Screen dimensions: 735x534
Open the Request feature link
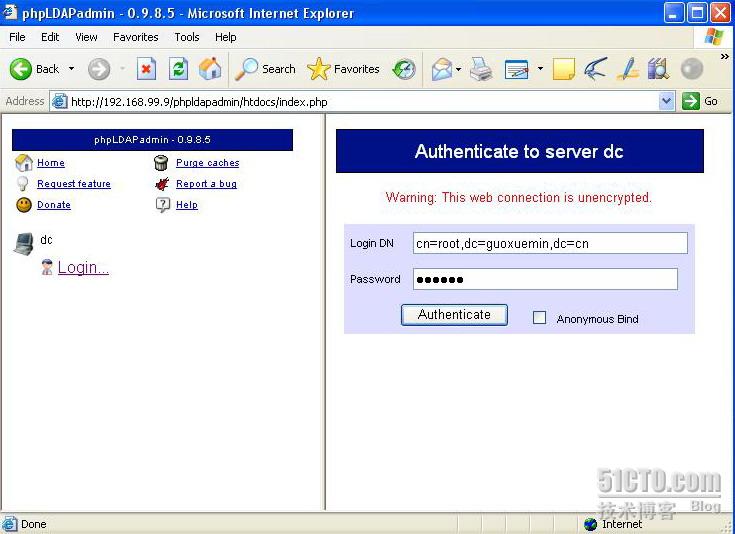74,184
